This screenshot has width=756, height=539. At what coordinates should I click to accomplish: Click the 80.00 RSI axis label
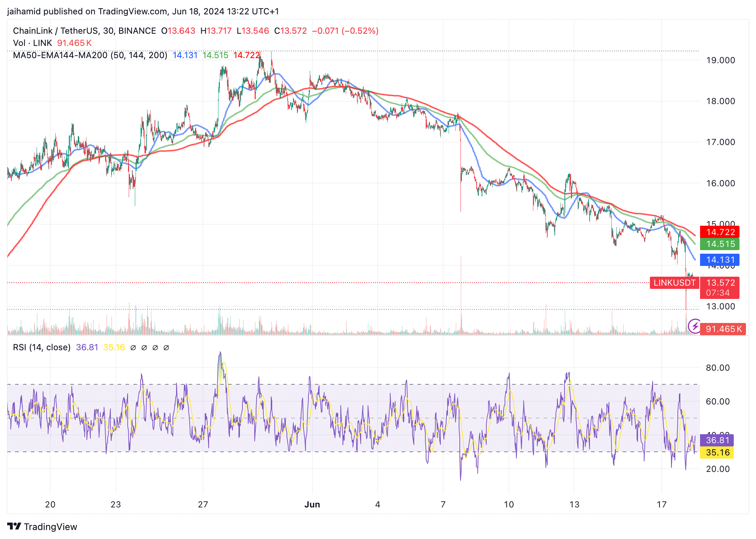coord(718,368)
